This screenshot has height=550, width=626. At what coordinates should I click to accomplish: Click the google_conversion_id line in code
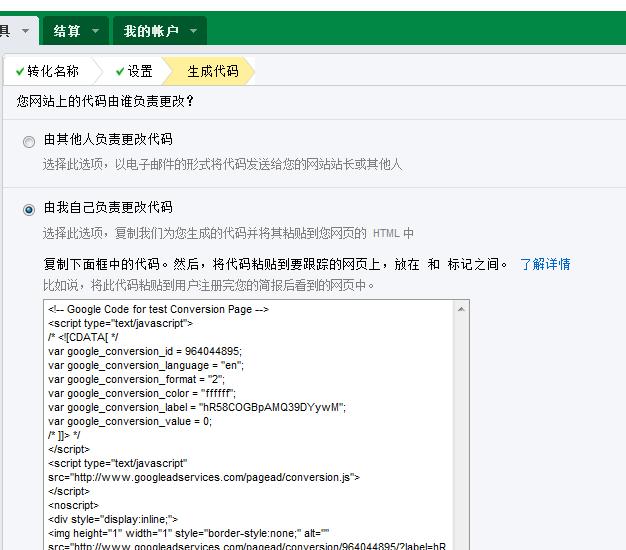[x=145, y=351]
